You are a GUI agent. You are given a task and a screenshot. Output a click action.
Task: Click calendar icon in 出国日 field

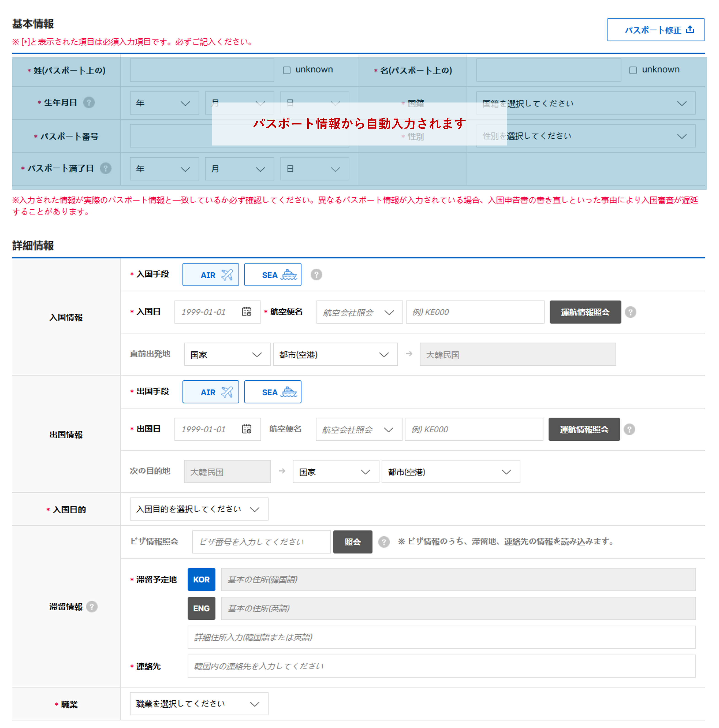246,429
